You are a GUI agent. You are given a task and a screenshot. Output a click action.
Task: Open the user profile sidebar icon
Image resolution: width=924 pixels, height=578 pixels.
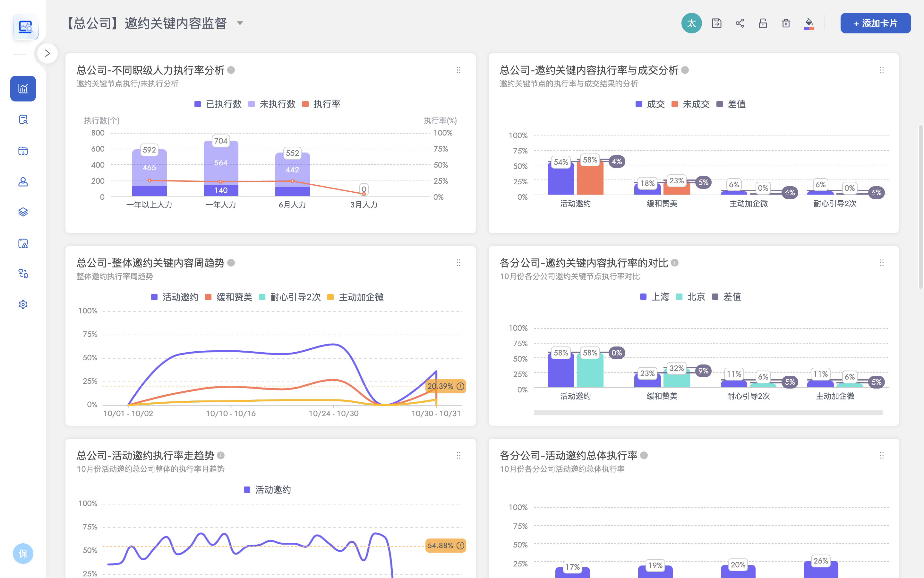(x=23, y=181)
